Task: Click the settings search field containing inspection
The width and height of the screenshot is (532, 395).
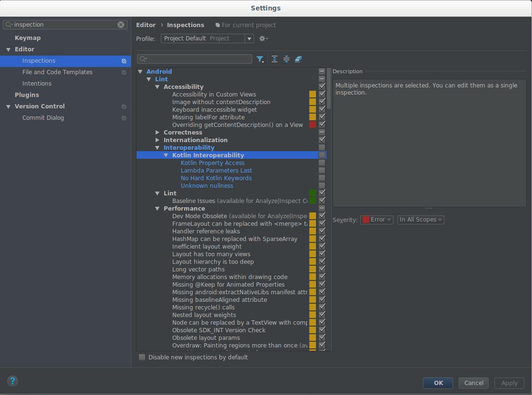Action: coord(65,25)
